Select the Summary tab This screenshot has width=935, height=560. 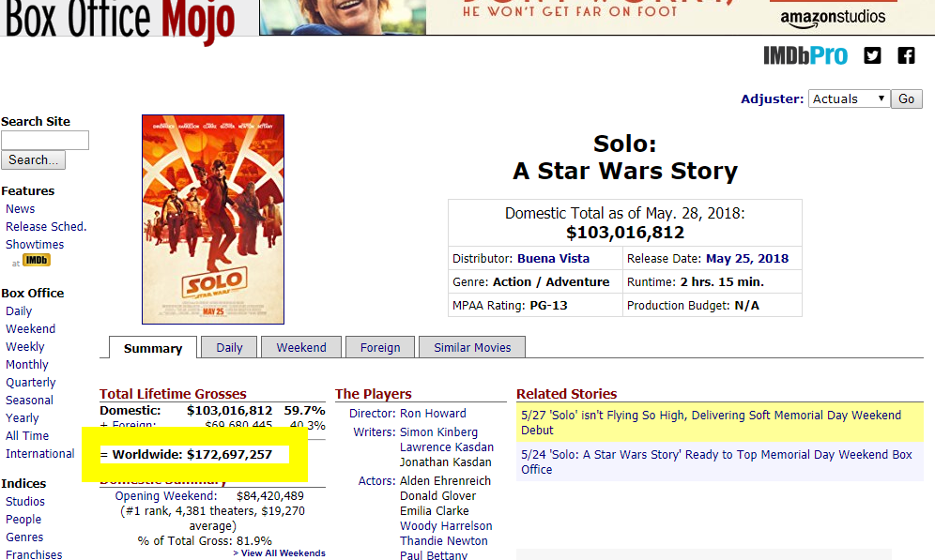pos(153,348)
